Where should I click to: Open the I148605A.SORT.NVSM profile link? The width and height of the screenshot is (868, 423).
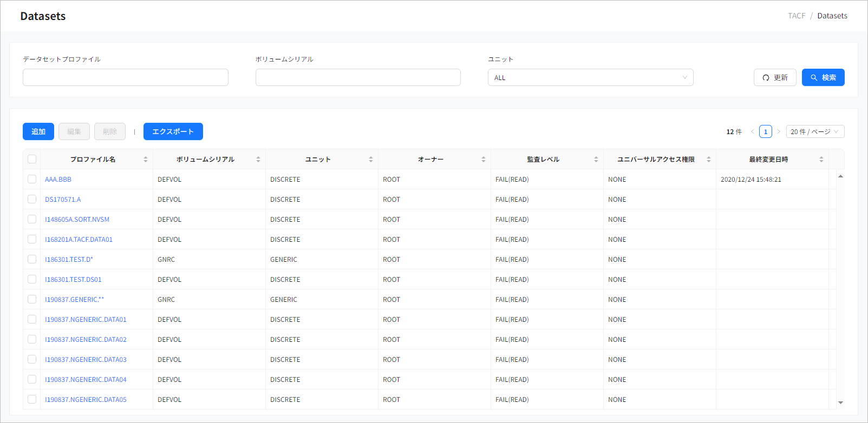coord(77,220)
